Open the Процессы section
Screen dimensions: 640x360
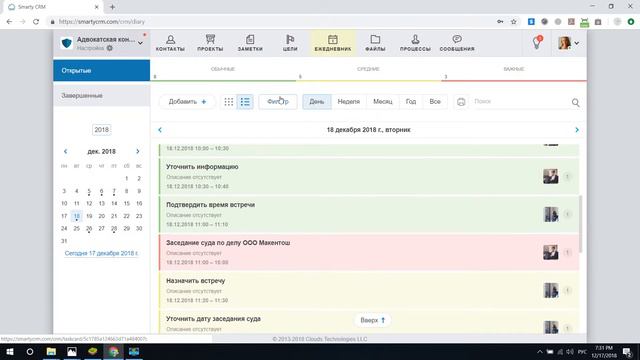[x=415, y=43]
